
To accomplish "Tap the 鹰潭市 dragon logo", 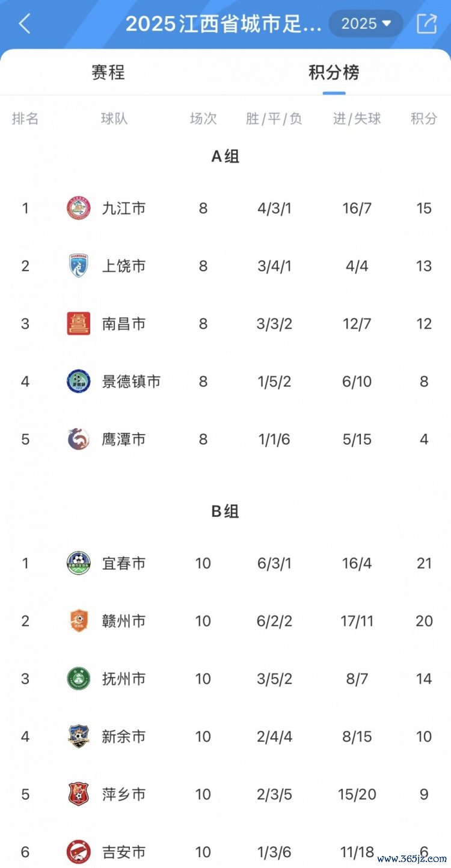I will (x=78, y=439).
